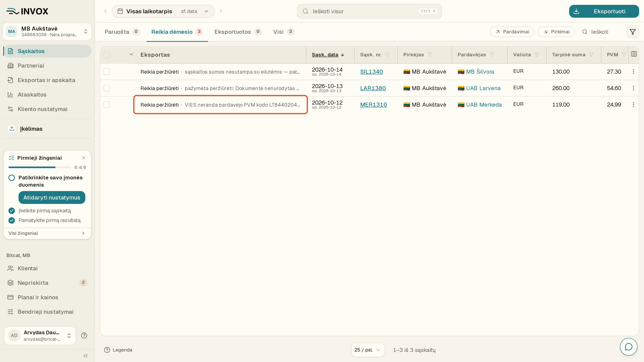Switch to the Visi tab
This screenshot has height=362, width=644.
(x=284, y=32)
